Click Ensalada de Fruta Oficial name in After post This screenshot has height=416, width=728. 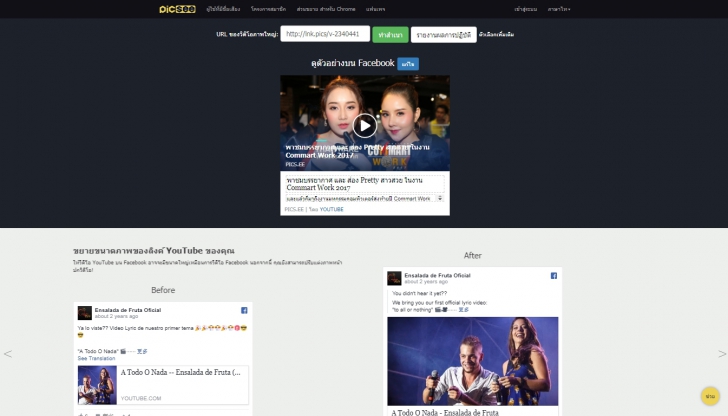437,275
